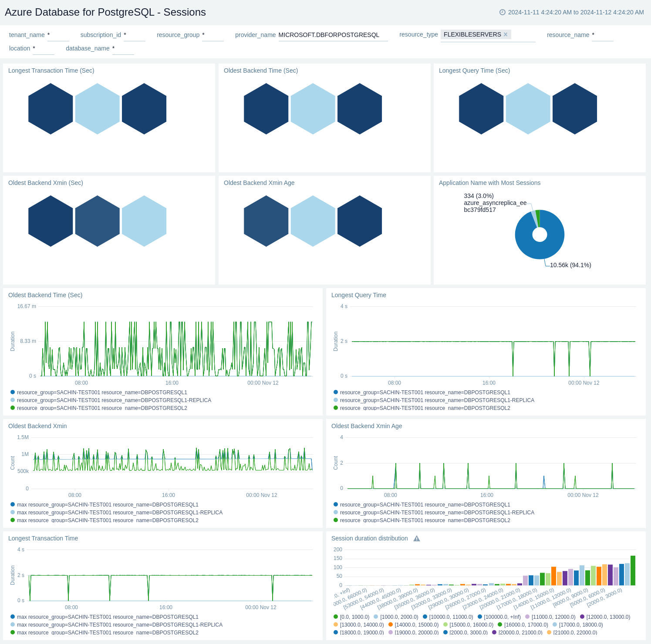Click the clock icon beside the time range
Screen dimensions: 651x644
[x=502, y=12]
